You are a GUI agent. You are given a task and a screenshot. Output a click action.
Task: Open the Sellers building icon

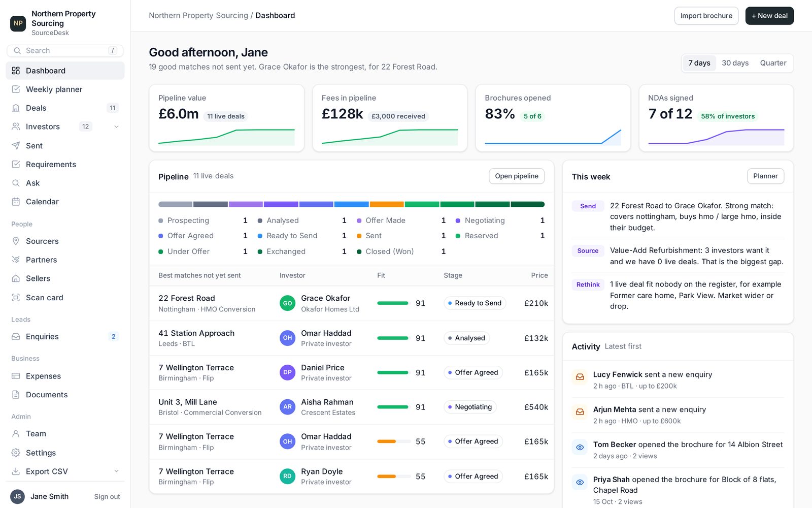(16, 278)
